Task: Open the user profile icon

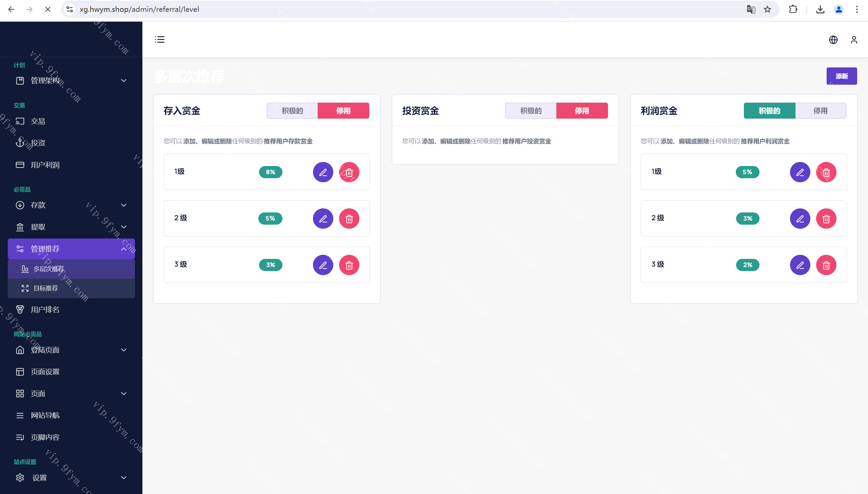Action: [854, 40]
